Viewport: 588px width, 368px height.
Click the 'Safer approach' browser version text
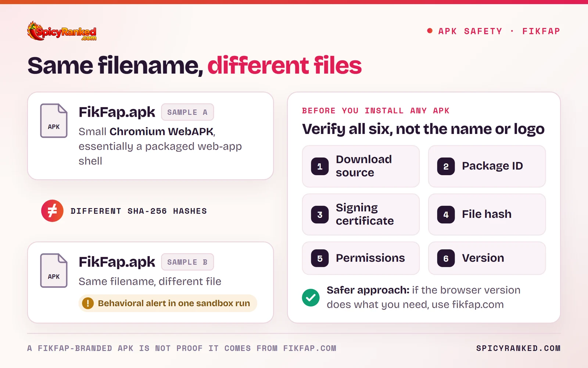(423, 297)
